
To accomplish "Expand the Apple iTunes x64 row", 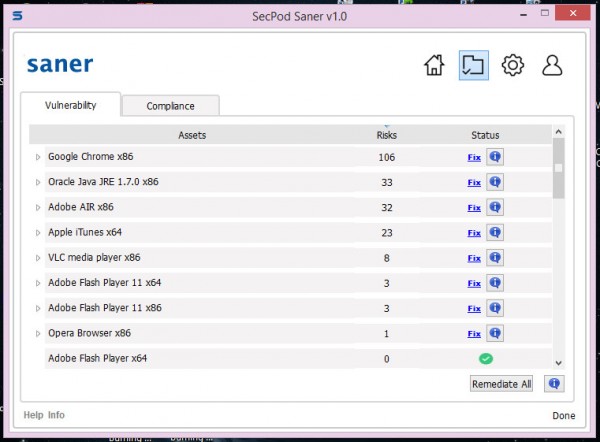I will [x=38, y=233].
